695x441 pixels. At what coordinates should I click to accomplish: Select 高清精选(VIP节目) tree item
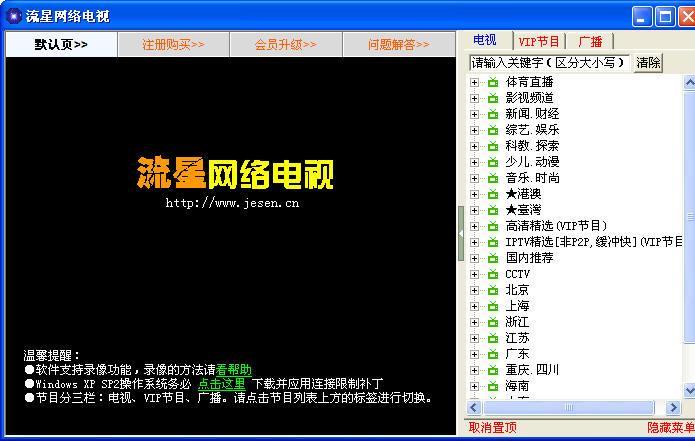pyautogui.click(x=556, y=226)
